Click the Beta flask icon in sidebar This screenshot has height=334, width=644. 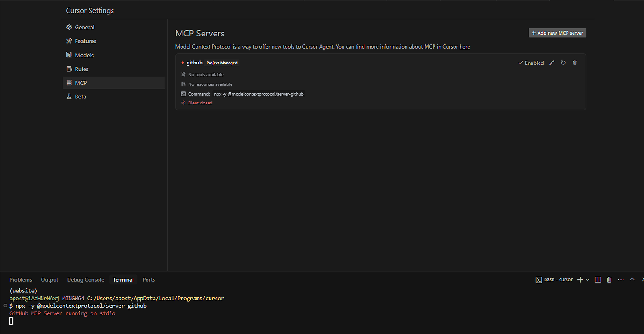(69, 97)
